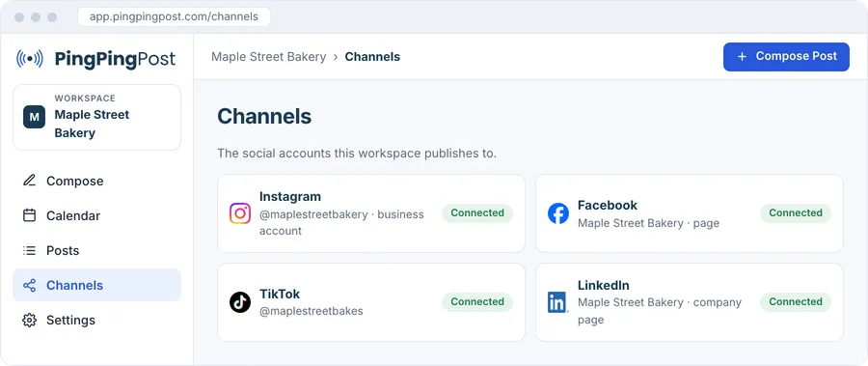Click Maple Street Bakery breadcrumb link
The width and height of the screenshot is (868, 366).
click(269, 57)
